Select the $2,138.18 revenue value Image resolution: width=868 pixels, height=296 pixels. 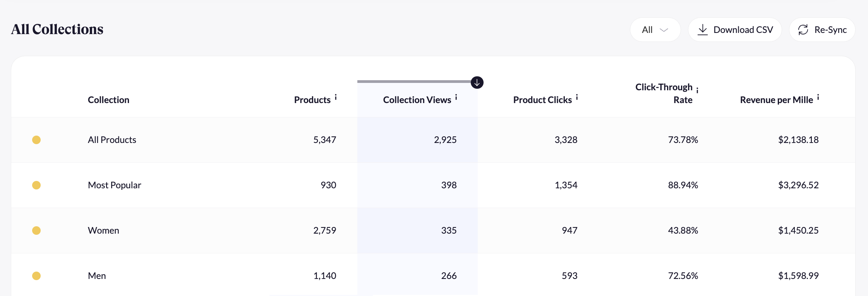(x=798, y=140)
